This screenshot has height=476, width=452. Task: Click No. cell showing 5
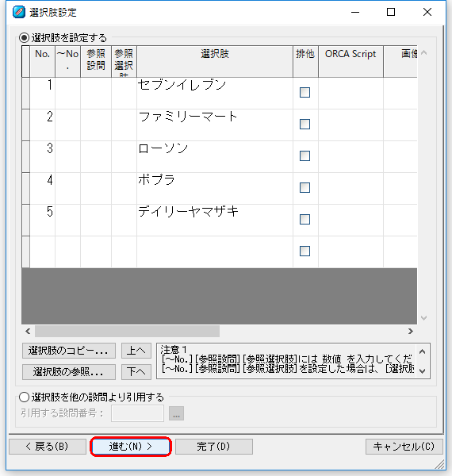(x=42, y=220)
